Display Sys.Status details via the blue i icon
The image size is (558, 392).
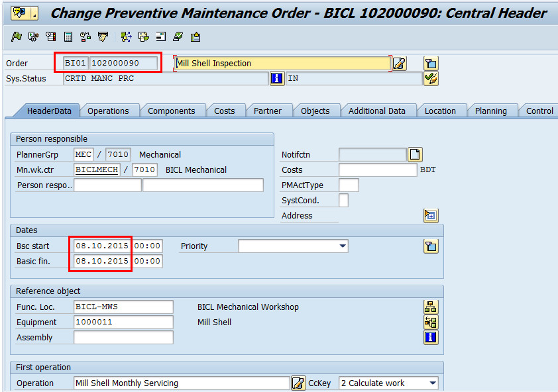pos(276,78)
